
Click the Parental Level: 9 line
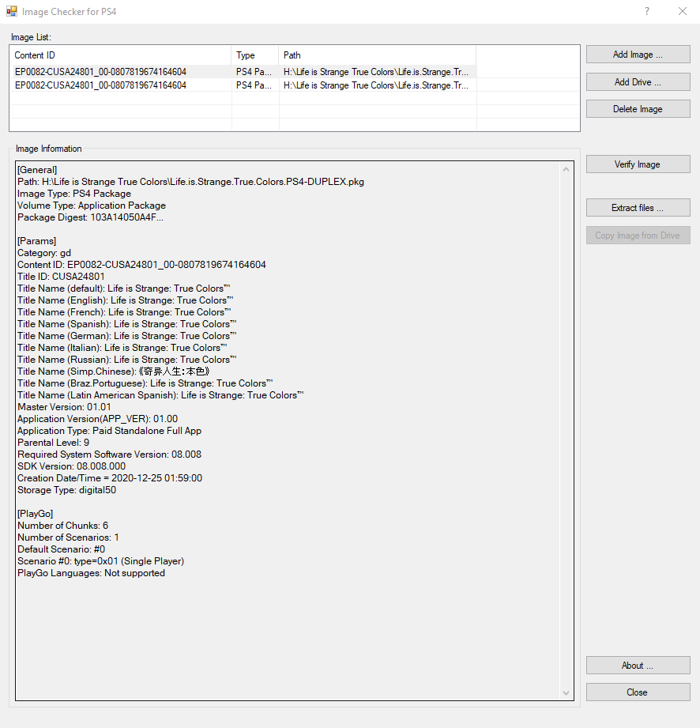click(54, 443)
